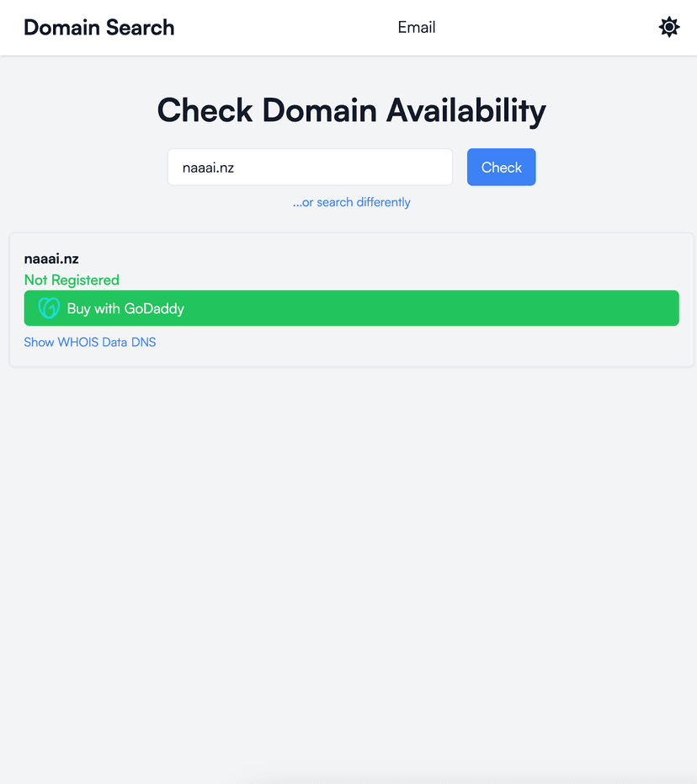Open the Domain Search home logo
This screenshot has width=697, height=784.
(98, 27)
